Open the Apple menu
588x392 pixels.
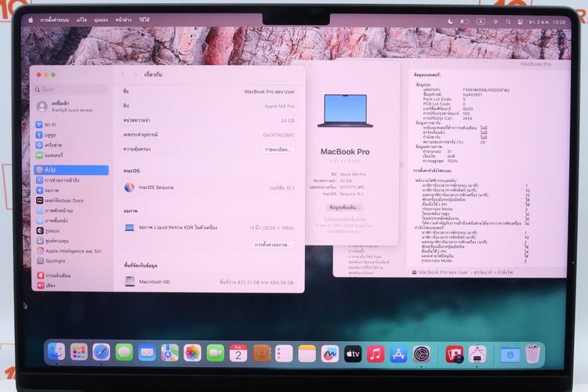(31, 20)
